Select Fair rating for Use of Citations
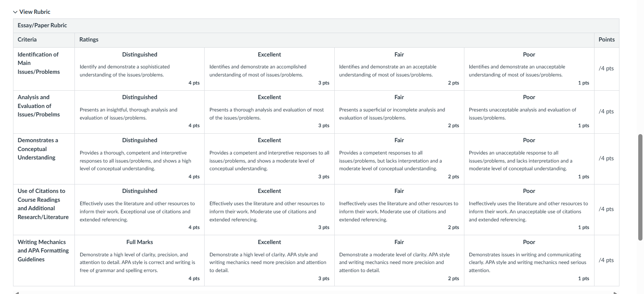This screenshot has width=644, height=294. click(399, 209)
